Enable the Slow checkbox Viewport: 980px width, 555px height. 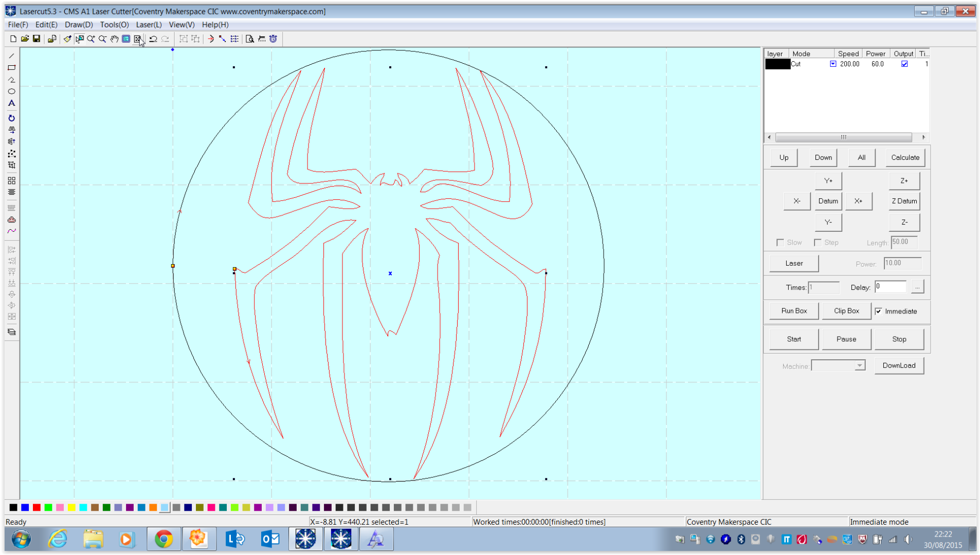click(x=781, y=243)
